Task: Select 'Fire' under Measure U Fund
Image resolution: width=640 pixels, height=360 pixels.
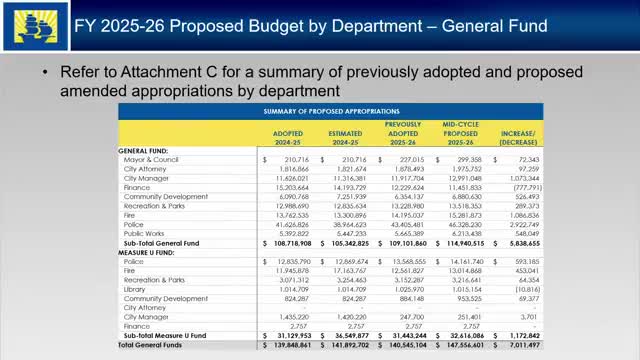Action: point(129,271)
